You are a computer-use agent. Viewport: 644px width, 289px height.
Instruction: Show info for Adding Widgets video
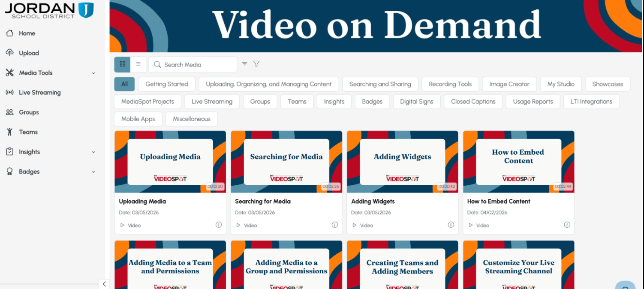(x=451, y=225)
